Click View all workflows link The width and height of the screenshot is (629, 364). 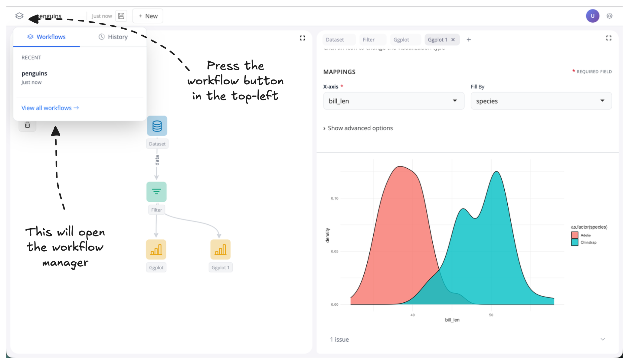point(50,108)
